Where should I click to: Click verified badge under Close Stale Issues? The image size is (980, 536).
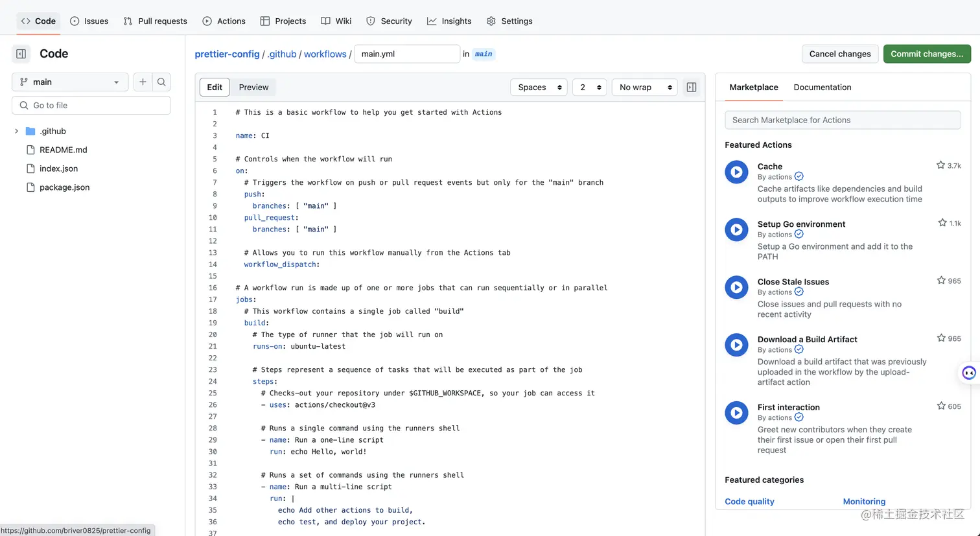point(799,292)
